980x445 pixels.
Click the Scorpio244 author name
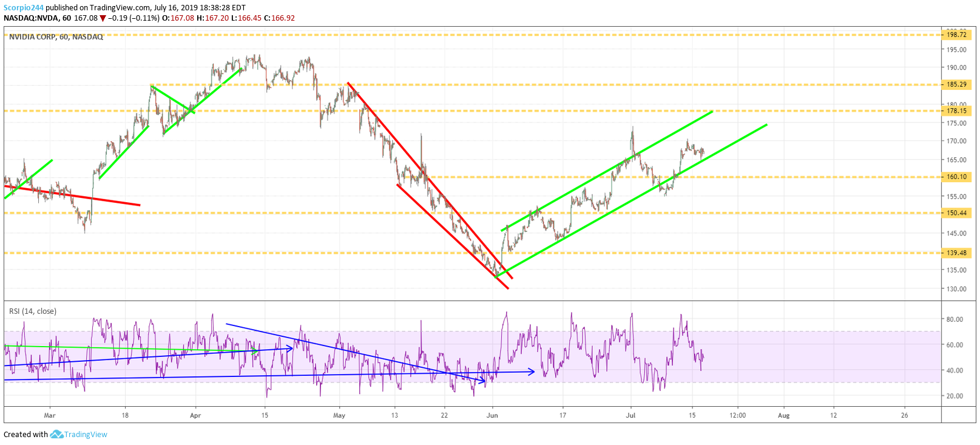tap(24, 8)
